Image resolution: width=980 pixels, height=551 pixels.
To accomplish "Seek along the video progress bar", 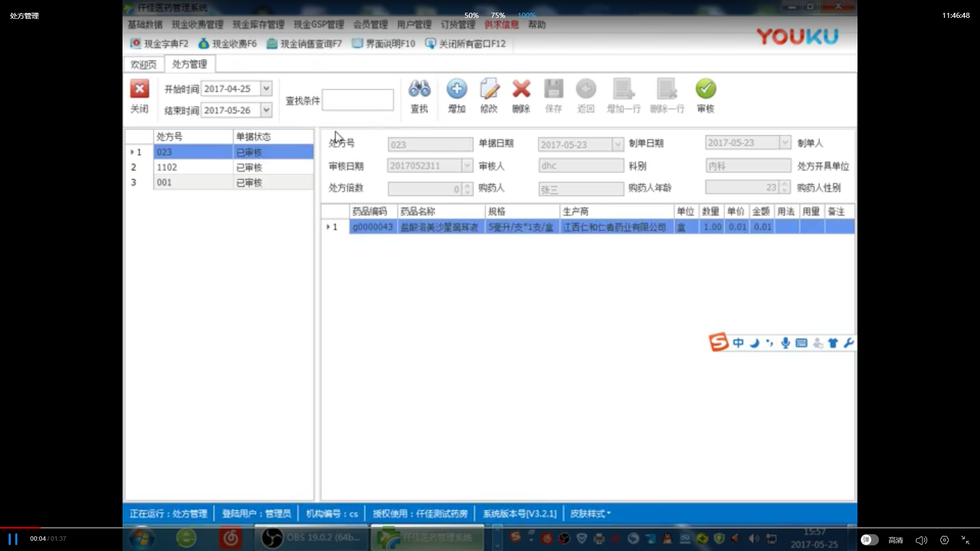I will [490, 528].
